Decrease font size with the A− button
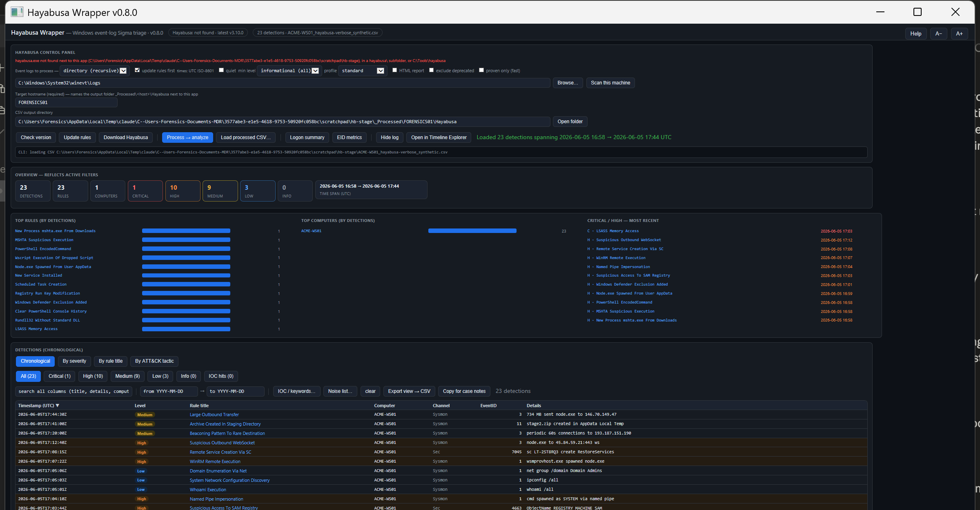 (938, 33)
